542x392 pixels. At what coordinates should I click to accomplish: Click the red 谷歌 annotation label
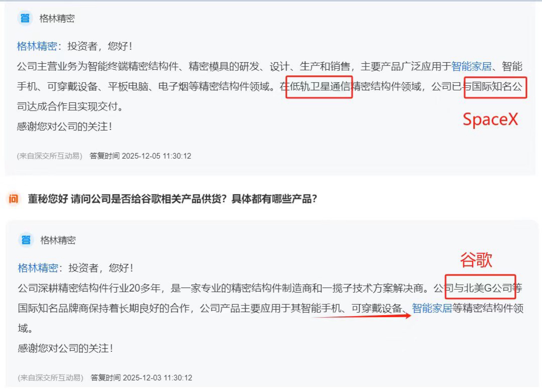pos(476,260)
